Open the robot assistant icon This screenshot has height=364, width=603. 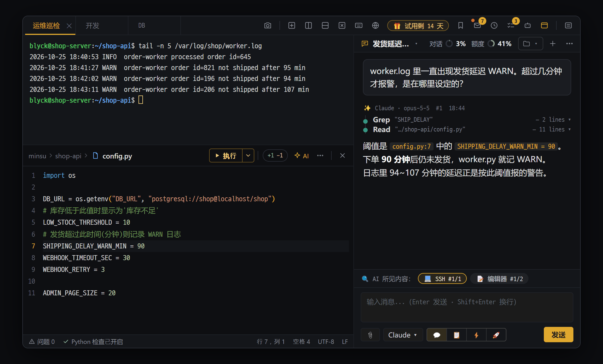pos(527,26)
